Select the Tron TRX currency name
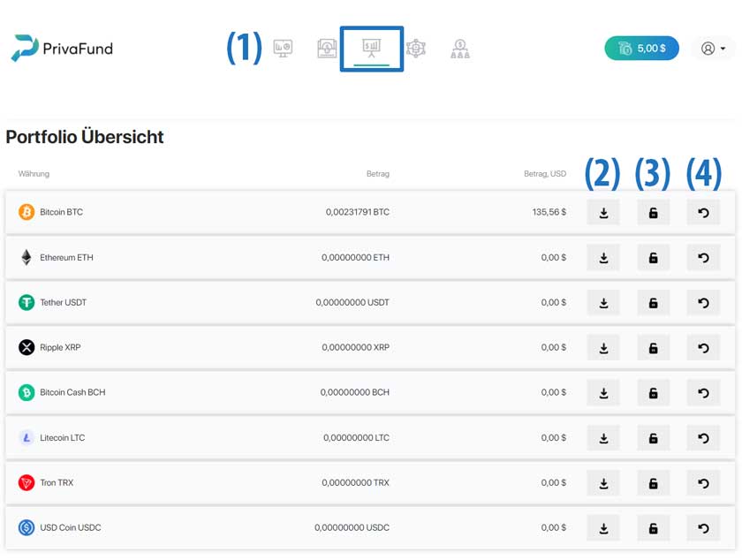 (x=57, y=483)
